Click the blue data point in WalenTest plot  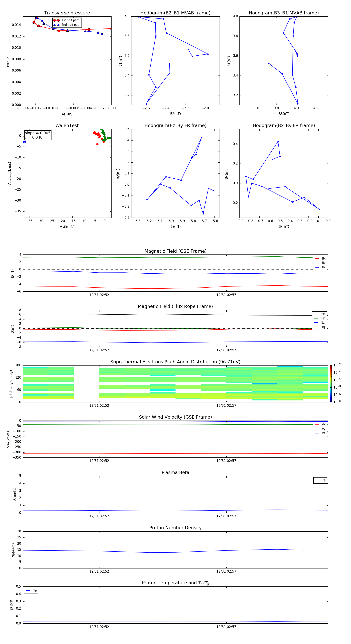pyautogui.click(x=25, y=141)
